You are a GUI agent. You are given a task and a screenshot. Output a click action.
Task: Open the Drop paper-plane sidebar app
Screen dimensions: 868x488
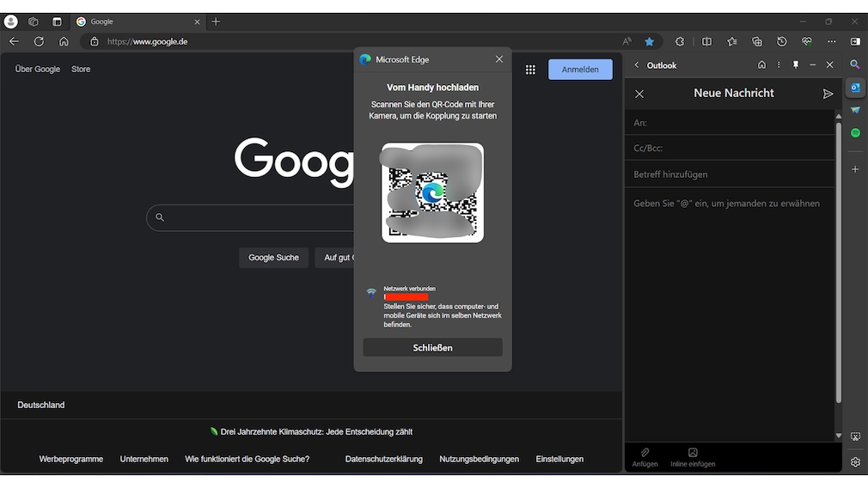click(855, 110)
